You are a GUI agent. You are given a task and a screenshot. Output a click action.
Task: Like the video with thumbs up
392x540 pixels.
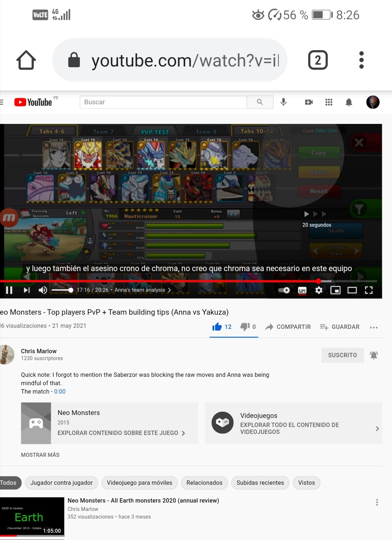coord(222,327)
